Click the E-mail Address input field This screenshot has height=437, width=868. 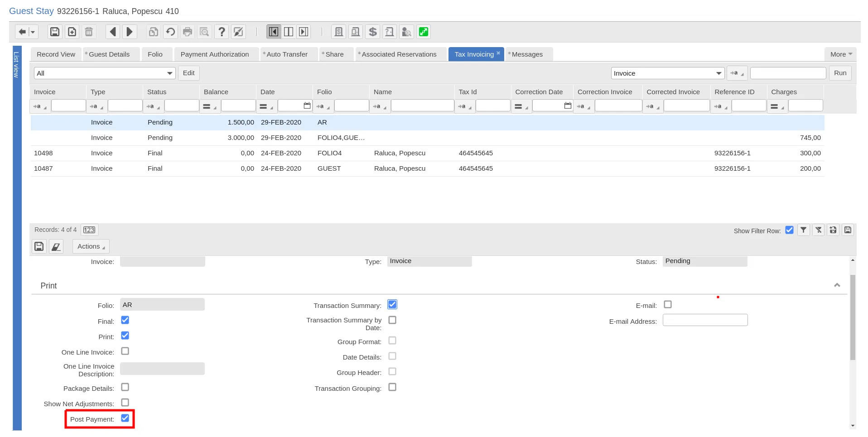click(x=705, y=320)
